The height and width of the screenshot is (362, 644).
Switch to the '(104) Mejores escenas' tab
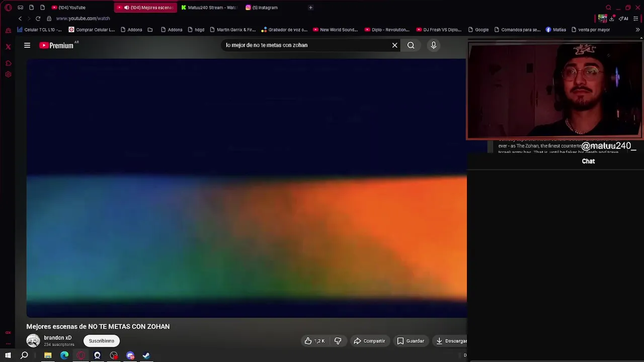coord(146,8)
